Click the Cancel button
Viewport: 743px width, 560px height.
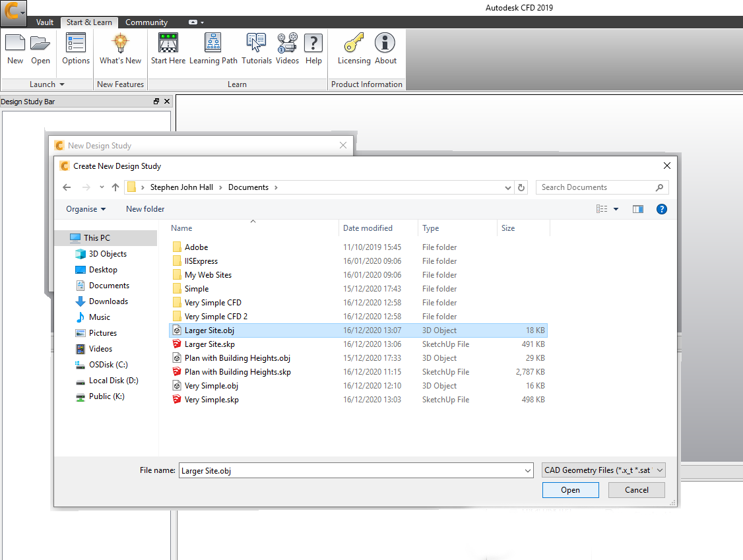[x=636, y=490]
